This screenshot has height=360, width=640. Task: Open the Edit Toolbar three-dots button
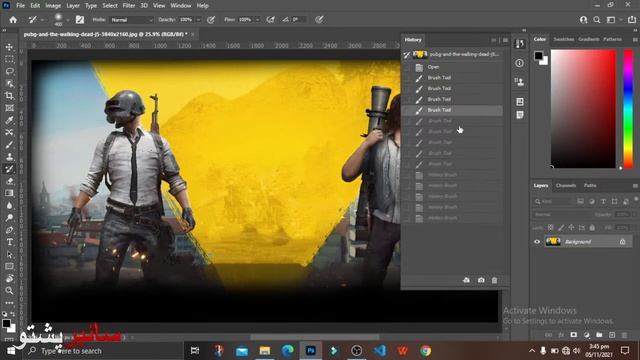coord(9,303)
